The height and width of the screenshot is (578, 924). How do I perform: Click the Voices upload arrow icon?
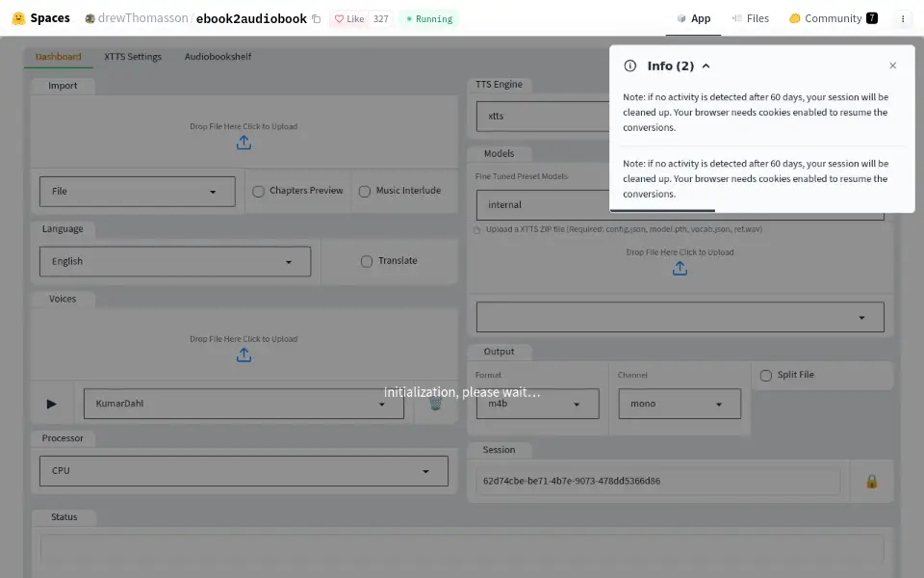pyautogui.click(x=244, y=355)
